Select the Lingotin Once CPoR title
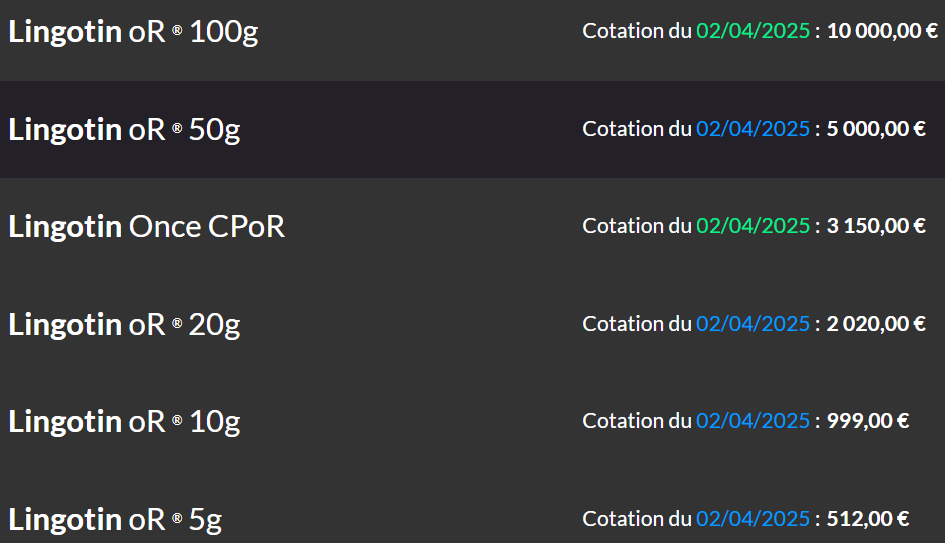This screenshot has height=543, width=945. [146, 227]
